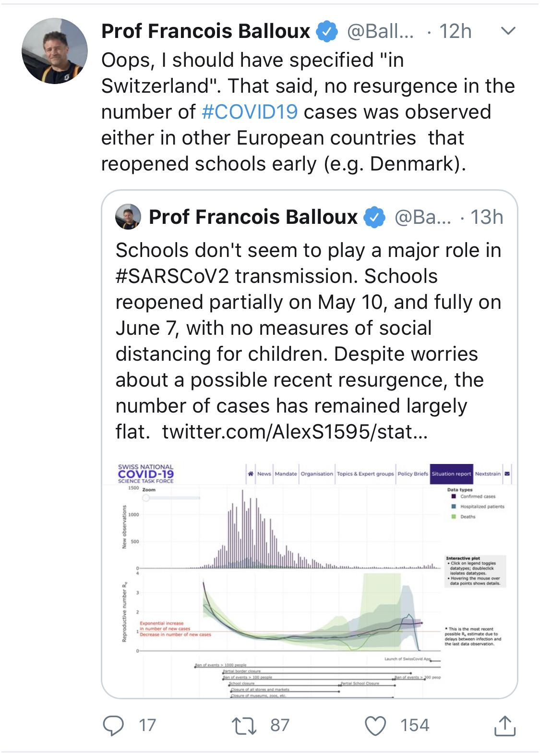This screenshot has height=756, width=540.
Task: Open the #COVID19 hashtag link
Action: pyautogui.click(x=250, y=112)
